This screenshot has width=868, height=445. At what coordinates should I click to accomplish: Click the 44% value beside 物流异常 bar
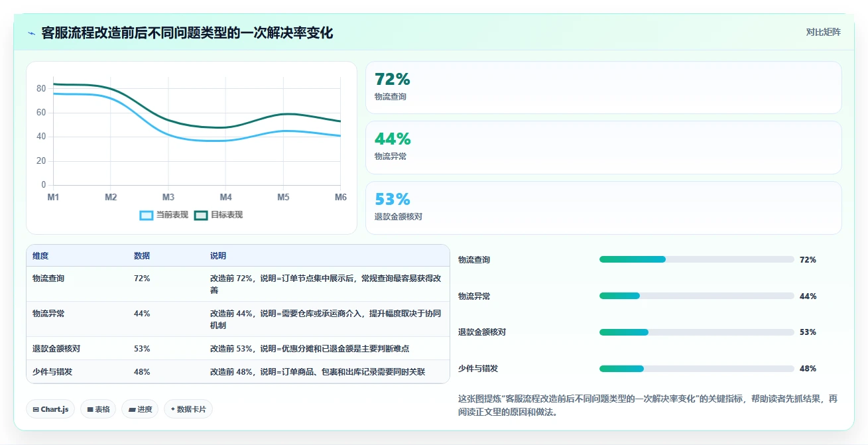click(x=808, y=296)
